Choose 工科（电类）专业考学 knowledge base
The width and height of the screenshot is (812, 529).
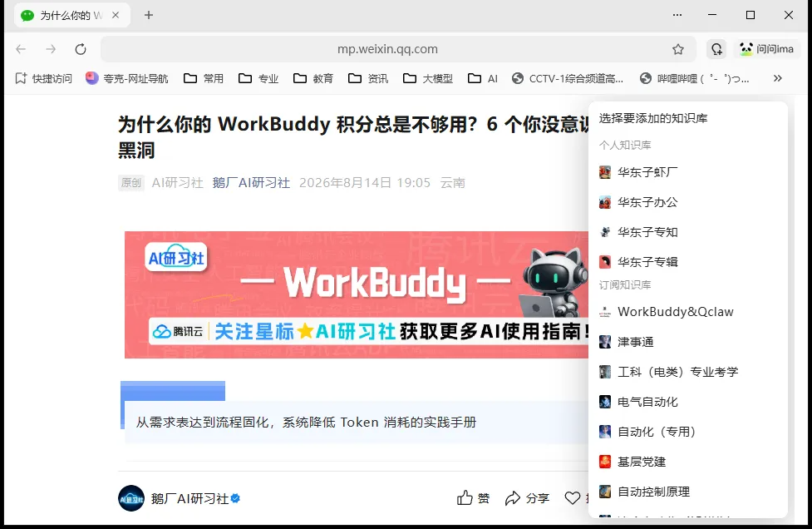click(x=687, y=372)
